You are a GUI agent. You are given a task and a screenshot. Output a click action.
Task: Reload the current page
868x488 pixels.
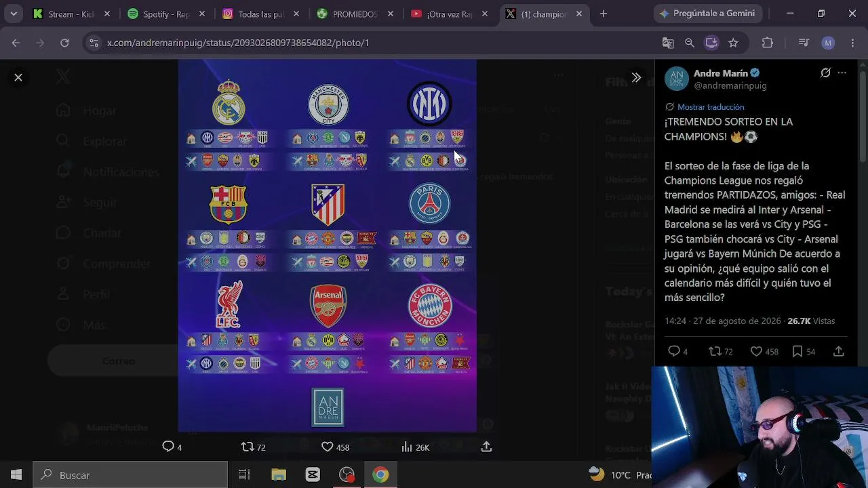coord(64,43)
